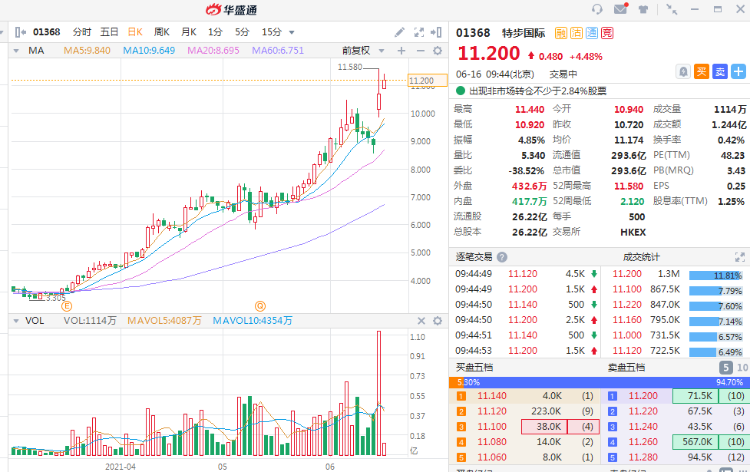The image size is (750, 472).
Task: Set a price alert bell icon
Action: 684,72
